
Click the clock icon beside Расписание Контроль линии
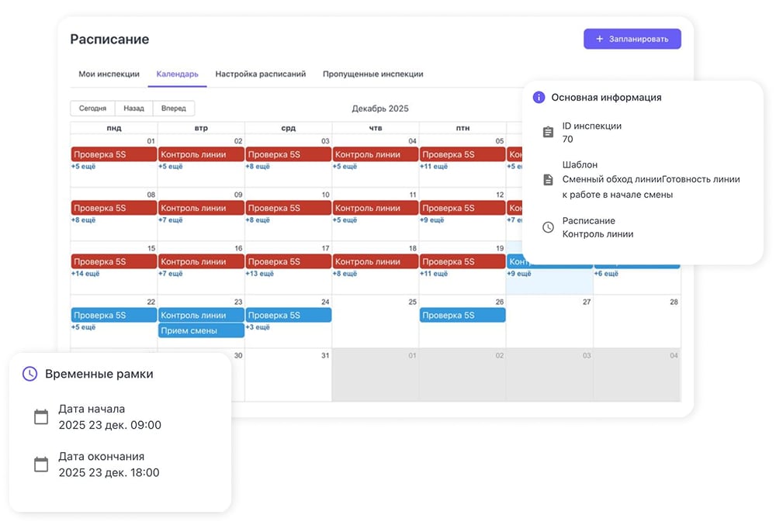tap(548, 227)
